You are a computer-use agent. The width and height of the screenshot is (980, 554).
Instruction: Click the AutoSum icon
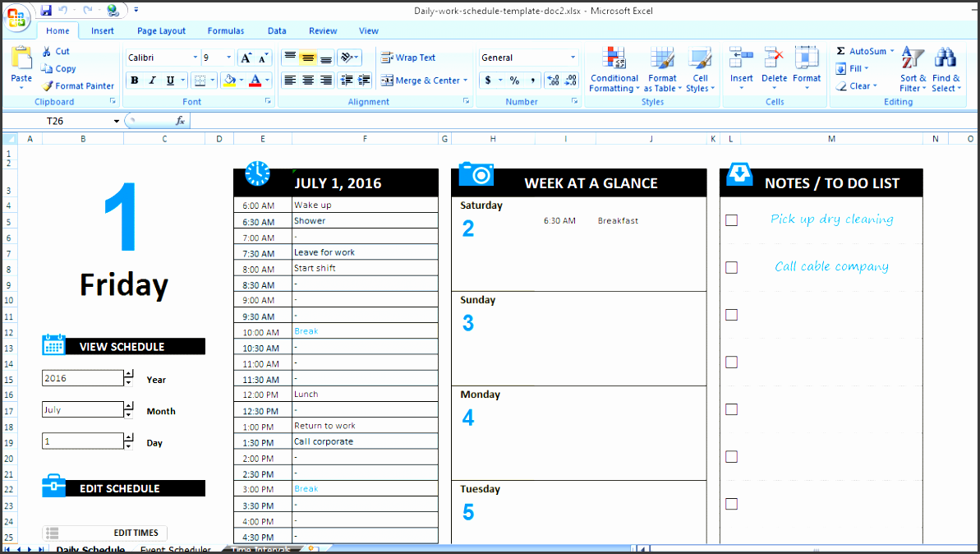pyautogui.click(x=840, y=51)
